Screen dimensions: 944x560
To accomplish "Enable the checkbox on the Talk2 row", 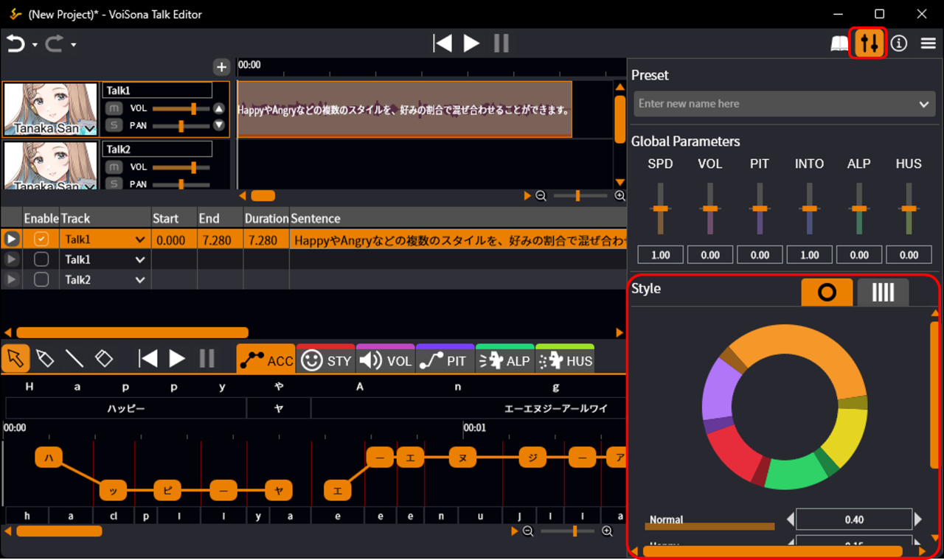I will (41, 279).
